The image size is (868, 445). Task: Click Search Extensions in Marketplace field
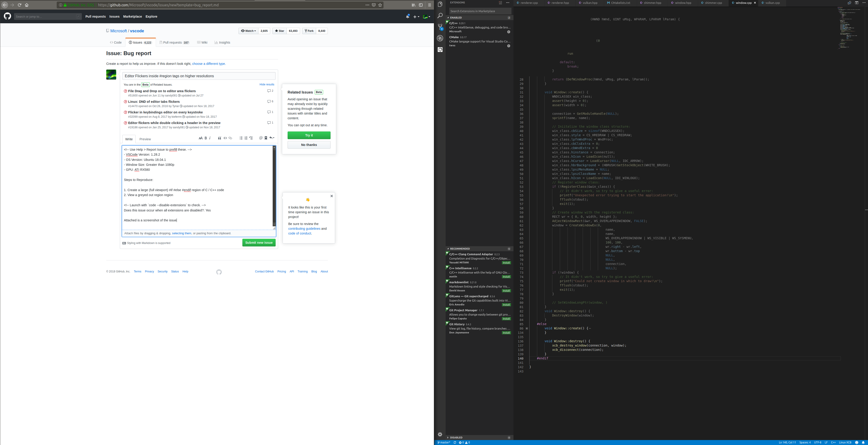(x=480, y=11)
